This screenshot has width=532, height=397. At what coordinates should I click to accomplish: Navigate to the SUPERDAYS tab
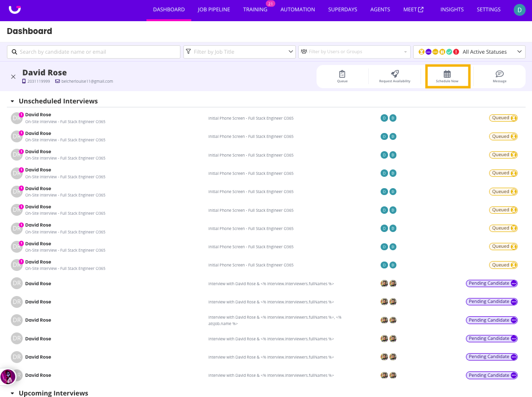342,9
